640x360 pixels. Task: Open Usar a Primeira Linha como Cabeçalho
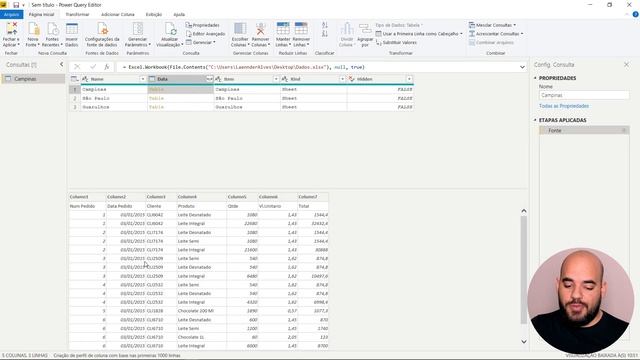(x=419, y=34)
